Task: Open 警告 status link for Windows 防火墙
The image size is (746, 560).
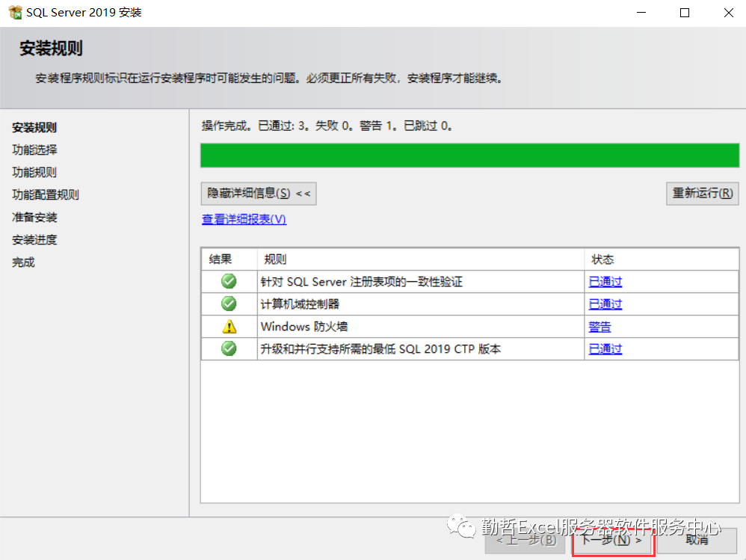Action: [599, 327]
